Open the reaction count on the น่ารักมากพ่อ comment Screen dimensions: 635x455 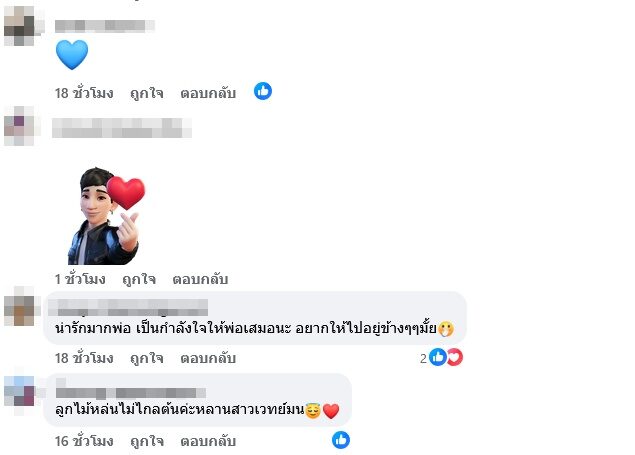click(423, 358)
